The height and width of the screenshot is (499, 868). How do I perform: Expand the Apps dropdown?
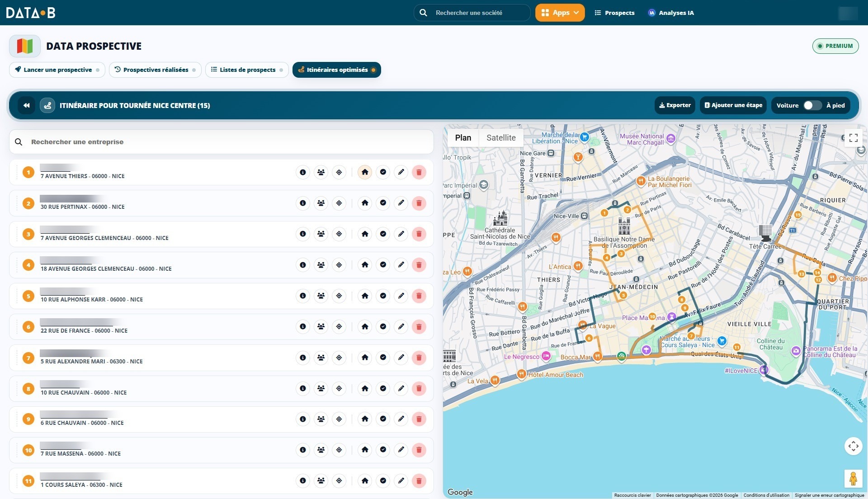coord(560,13)
